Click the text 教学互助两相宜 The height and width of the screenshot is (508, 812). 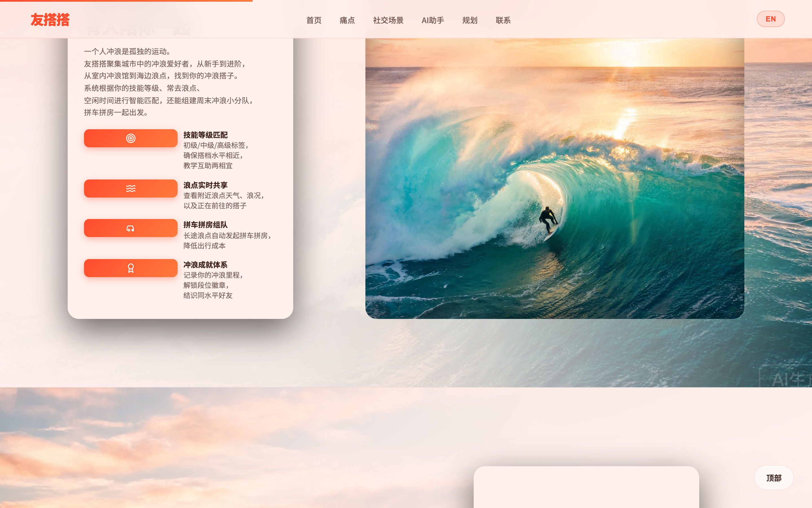tap(208, 165)
